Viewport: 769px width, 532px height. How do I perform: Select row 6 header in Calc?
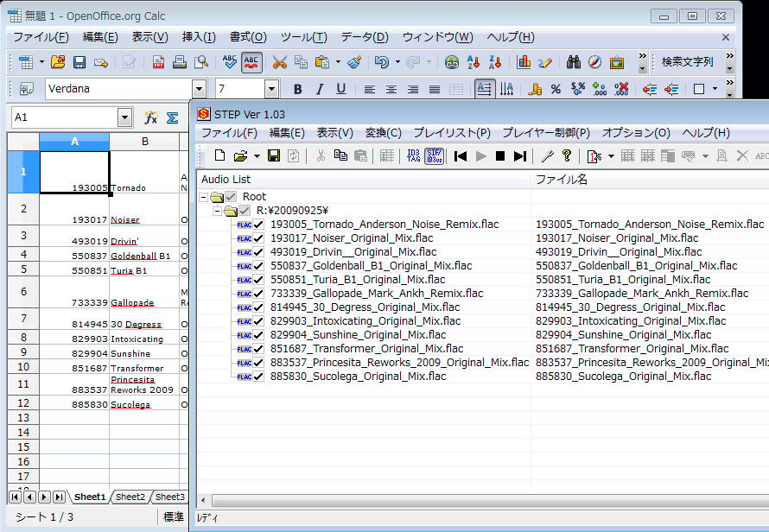23,292
